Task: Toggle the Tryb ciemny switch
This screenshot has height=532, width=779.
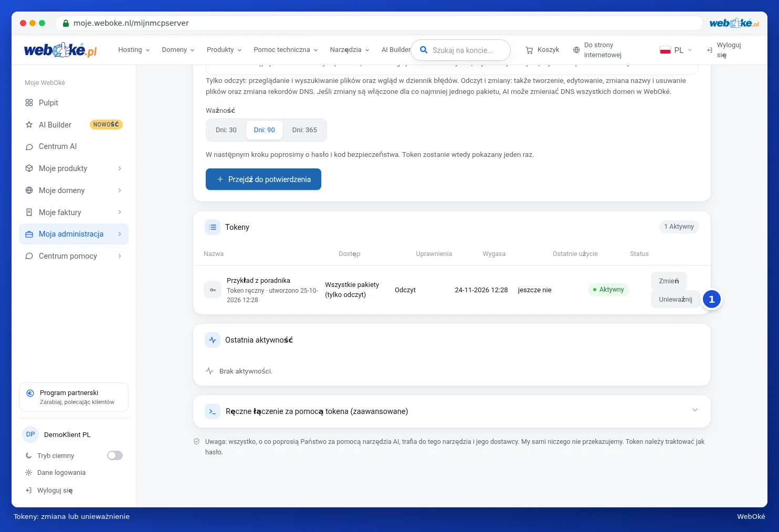Action: pos(115,455)
